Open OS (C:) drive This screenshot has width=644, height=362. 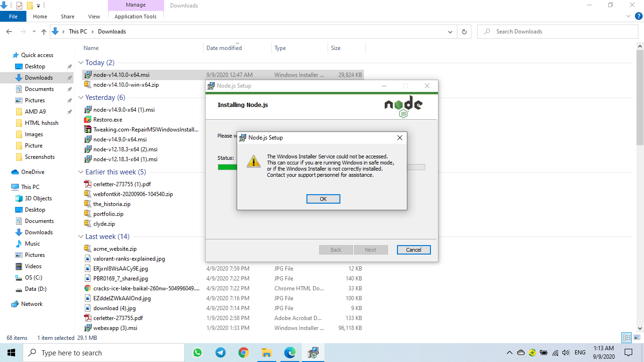point(33,278)
